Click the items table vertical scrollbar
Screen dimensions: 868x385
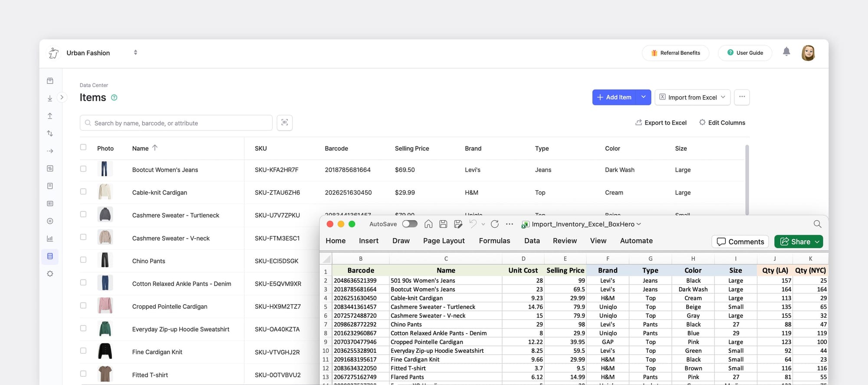(747, 179)
